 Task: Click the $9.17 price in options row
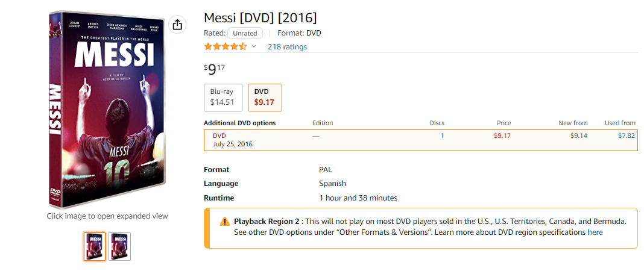pos(502,135)
